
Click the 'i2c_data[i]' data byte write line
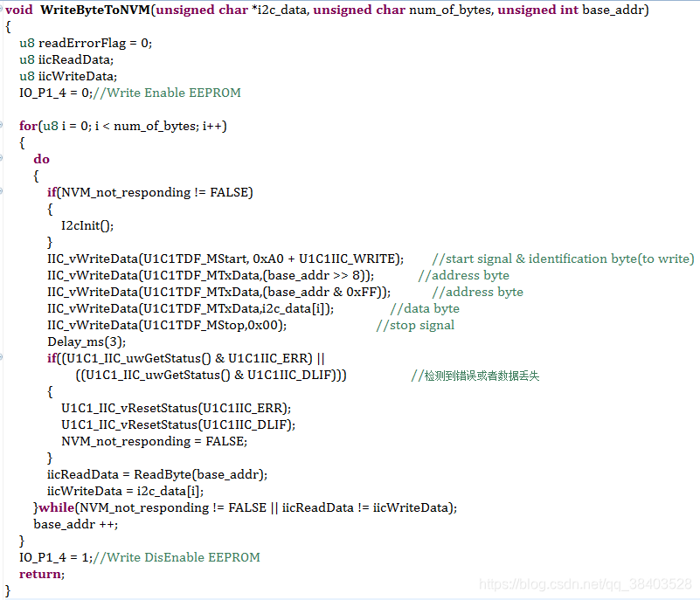tap(191, 308)
